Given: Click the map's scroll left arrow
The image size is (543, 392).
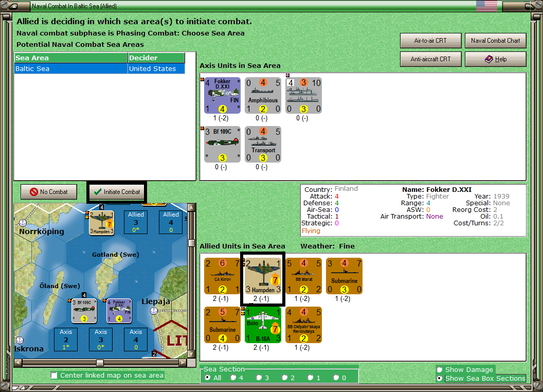Looking at the screenshot, I should tap(18, 363).
